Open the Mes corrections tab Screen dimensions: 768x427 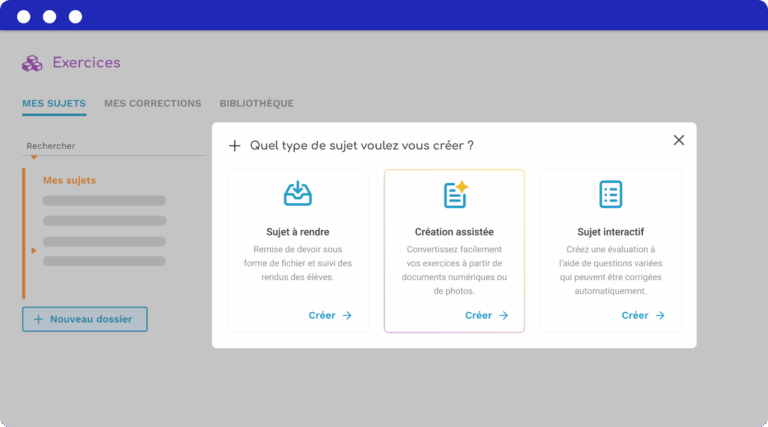pyautogui.click(x=152, y=103)
